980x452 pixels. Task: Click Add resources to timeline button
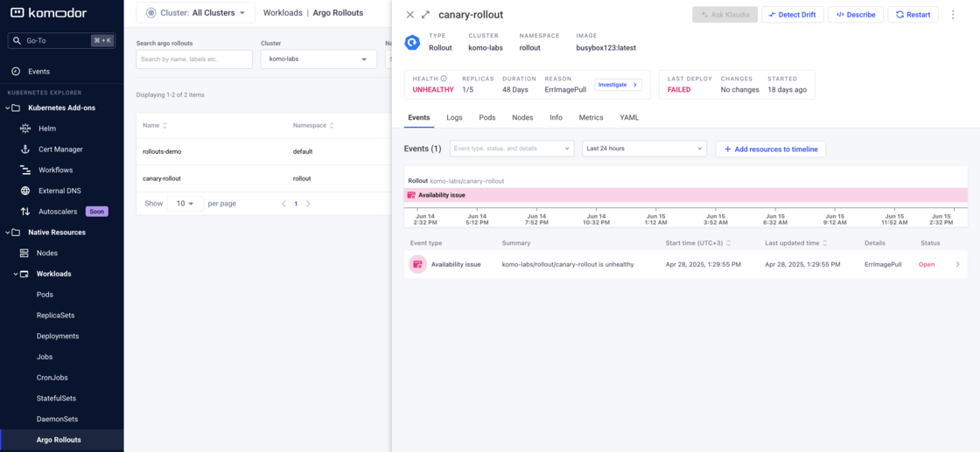[770, 150]
